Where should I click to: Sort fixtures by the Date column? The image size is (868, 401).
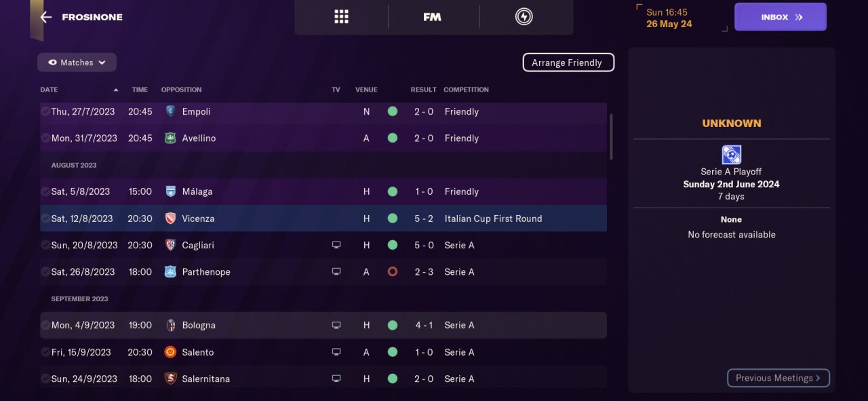tap(50, 90)
